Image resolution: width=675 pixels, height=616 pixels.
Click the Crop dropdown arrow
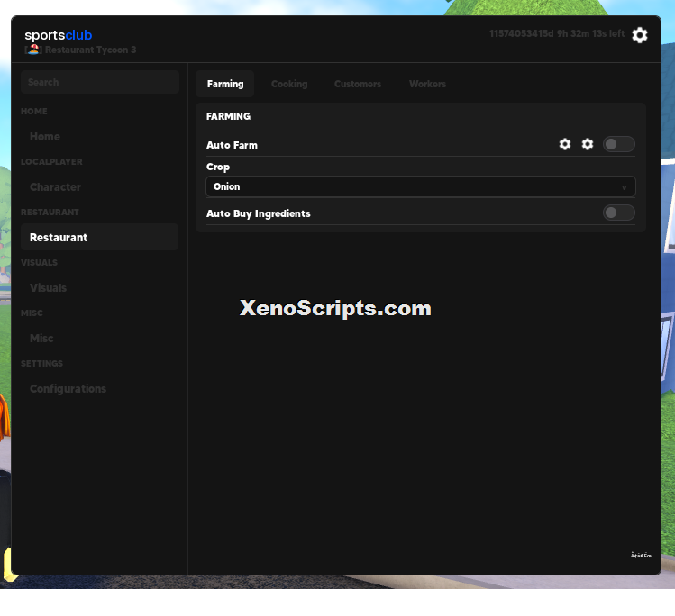(624, 187)
